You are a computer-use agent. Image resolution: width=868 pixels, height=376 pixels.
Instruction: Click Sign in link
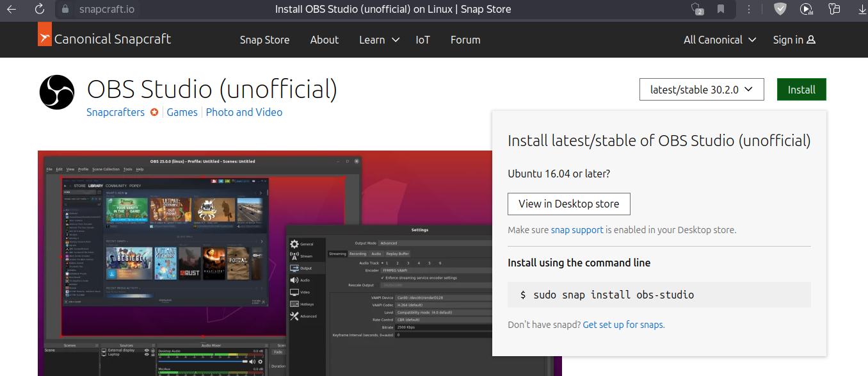point(794,40)
